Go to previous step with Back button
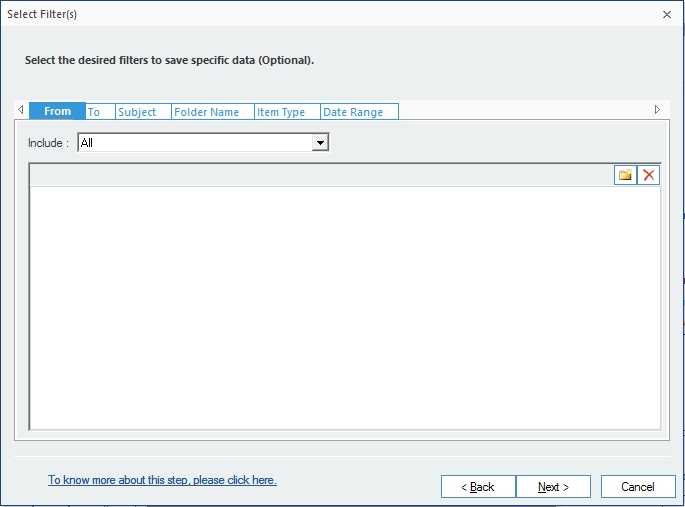Viewport: 685px width, 507px height. pyautogui.click(x=478, y=486)
